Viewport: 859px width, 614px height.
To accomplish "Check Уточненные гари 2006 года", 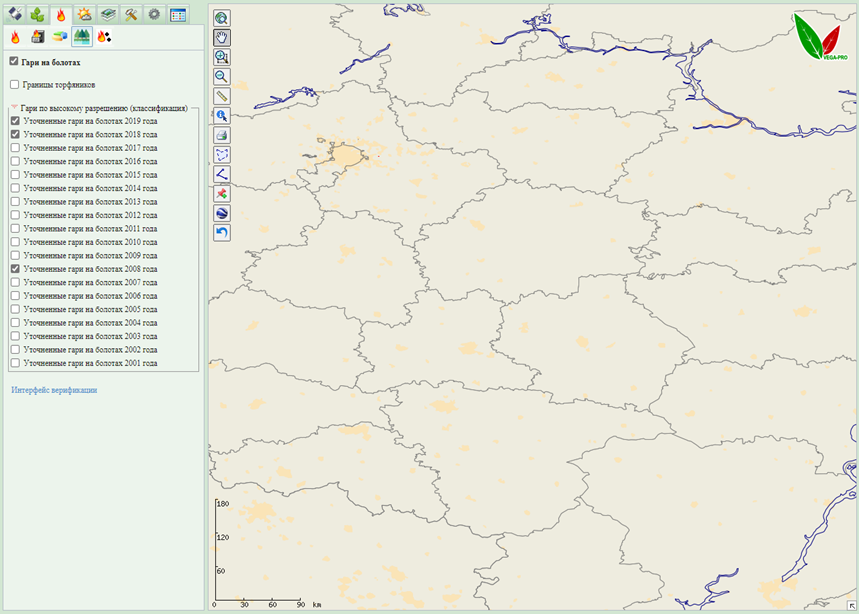I will click(x=15, y=296).
